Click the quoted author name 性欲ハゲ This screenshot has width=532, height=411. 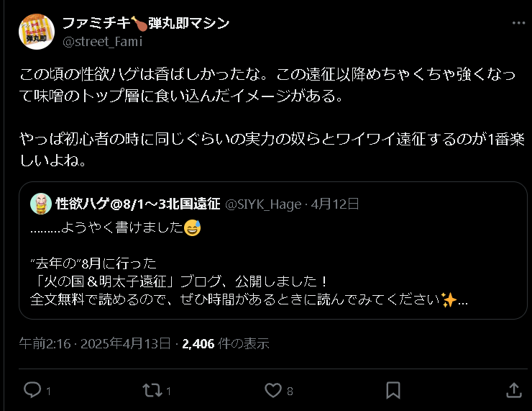click(x=137, y=204)
